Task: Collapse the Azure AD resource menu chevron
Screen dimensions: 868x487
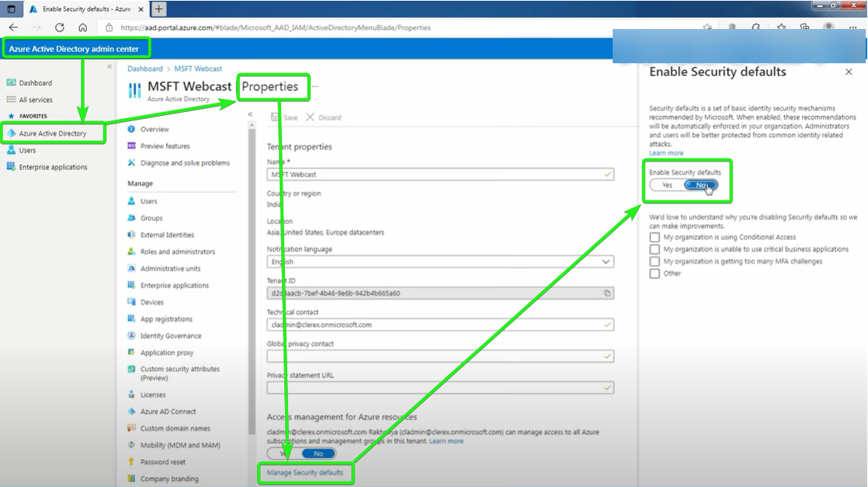Action: (250, 114)
